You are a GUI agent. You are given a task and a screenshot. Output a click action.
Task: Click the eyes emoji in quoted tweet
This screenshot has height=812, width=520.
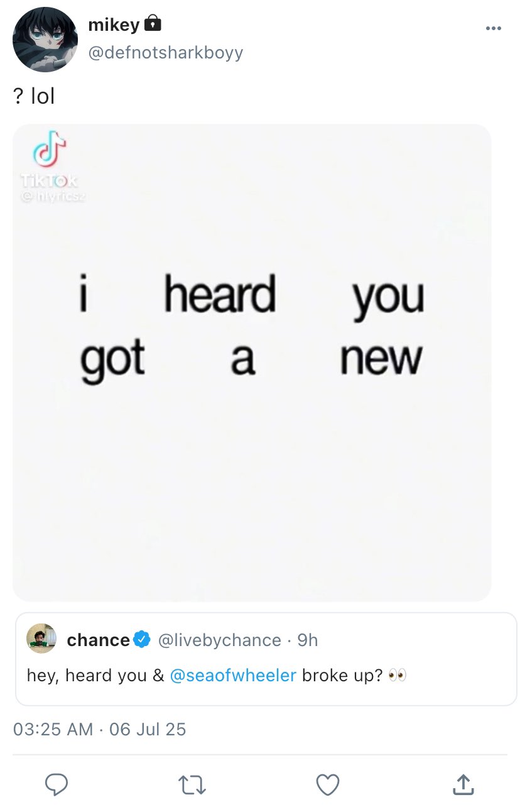click(397, 675)
